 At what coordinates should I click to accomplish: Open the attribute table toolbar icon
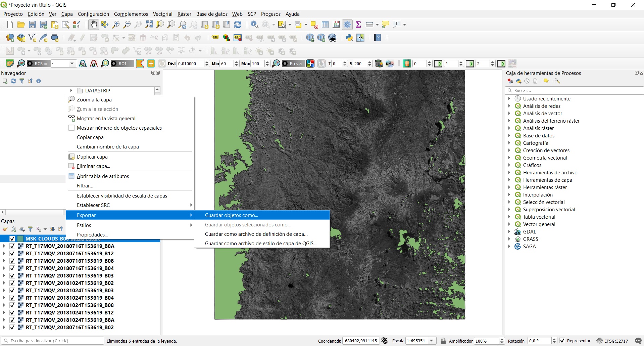click(325, 25)
